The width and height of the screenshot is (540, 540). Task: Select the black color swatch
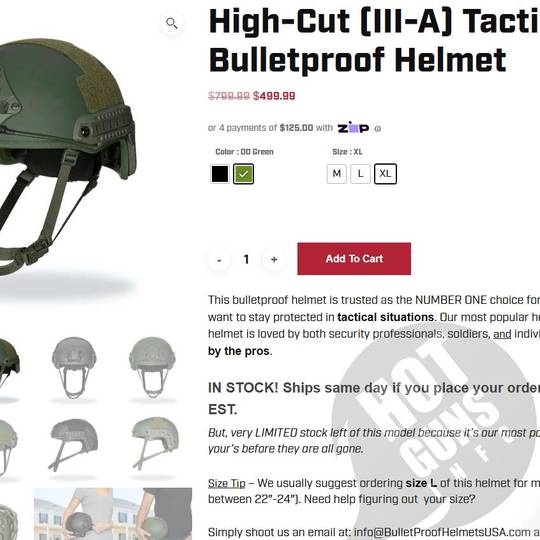220,174
